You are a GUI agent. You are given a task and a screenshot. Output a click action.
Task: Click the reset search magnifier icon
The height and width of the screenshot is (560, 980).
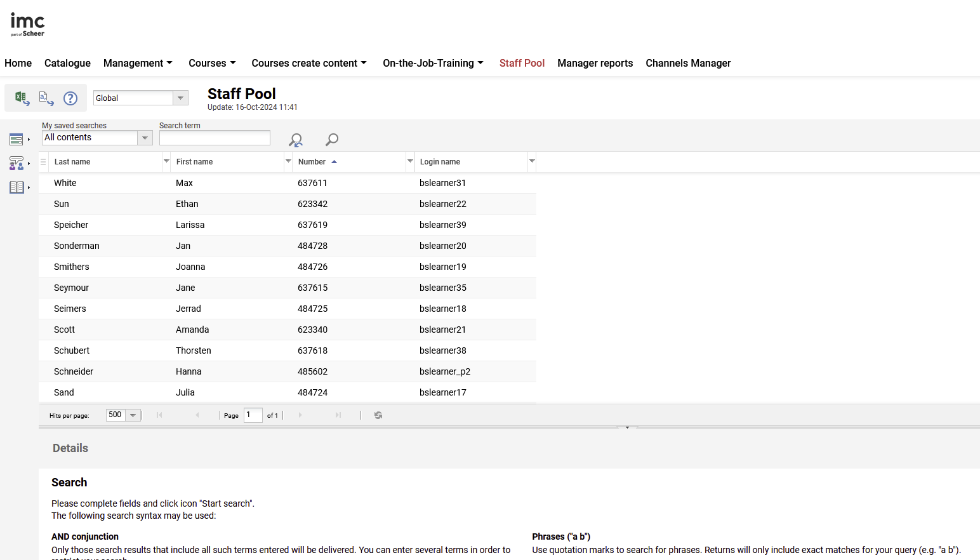click(296, 140)
